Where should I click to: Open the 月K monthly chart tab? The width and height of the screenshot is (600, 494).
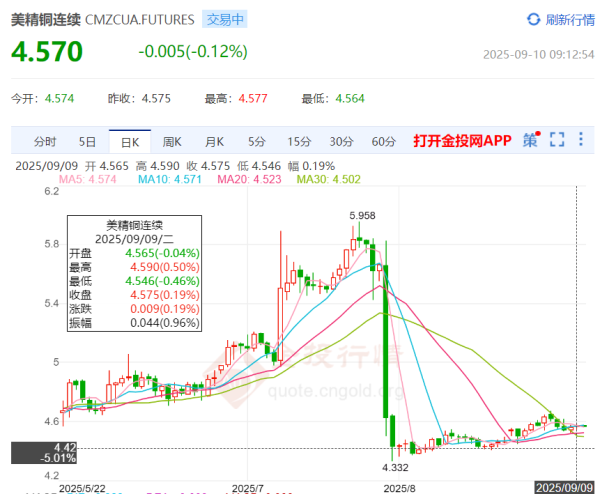[214, 141]
